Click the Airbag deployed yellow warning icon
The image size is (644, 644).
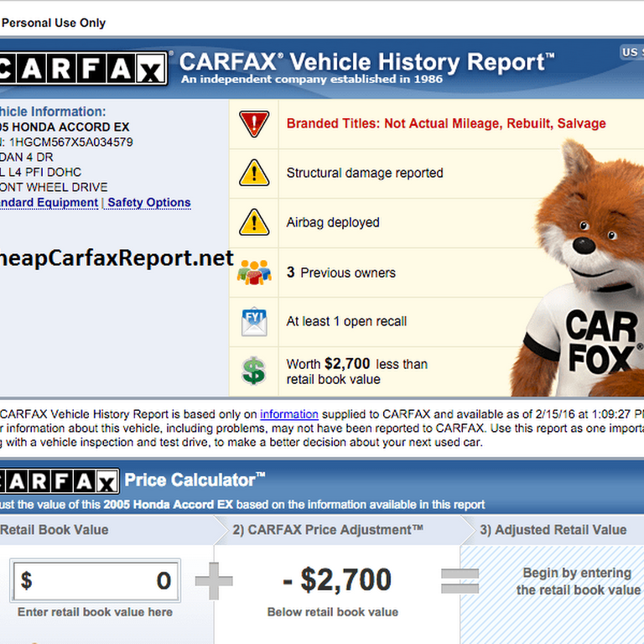[254, 222]
